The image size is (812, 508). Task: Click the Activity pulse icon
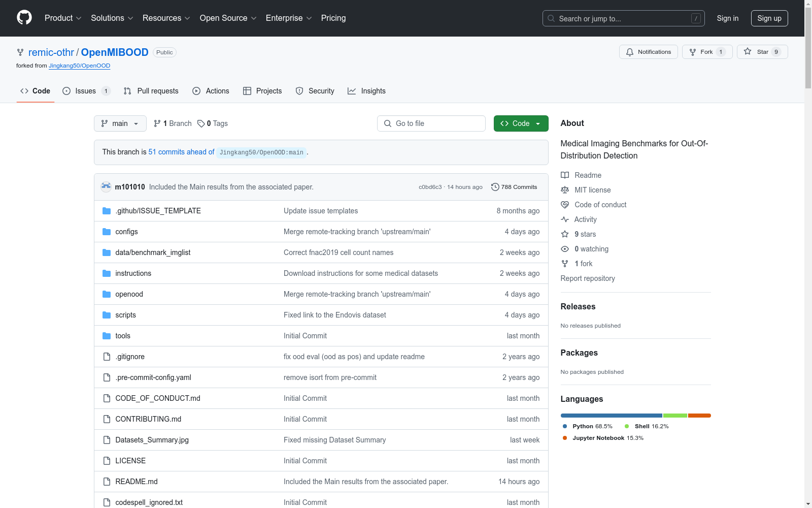[565, 219]
